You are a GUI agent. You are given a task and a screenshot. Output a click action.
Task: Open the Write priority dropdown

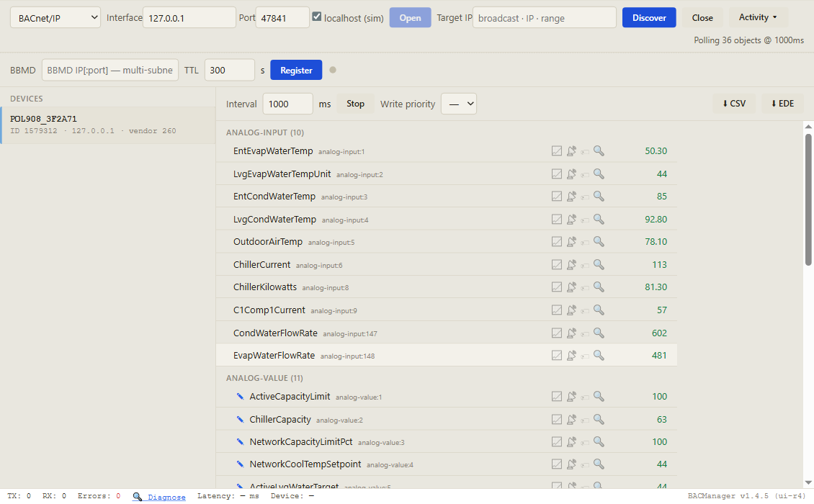(x=459, y=104)
